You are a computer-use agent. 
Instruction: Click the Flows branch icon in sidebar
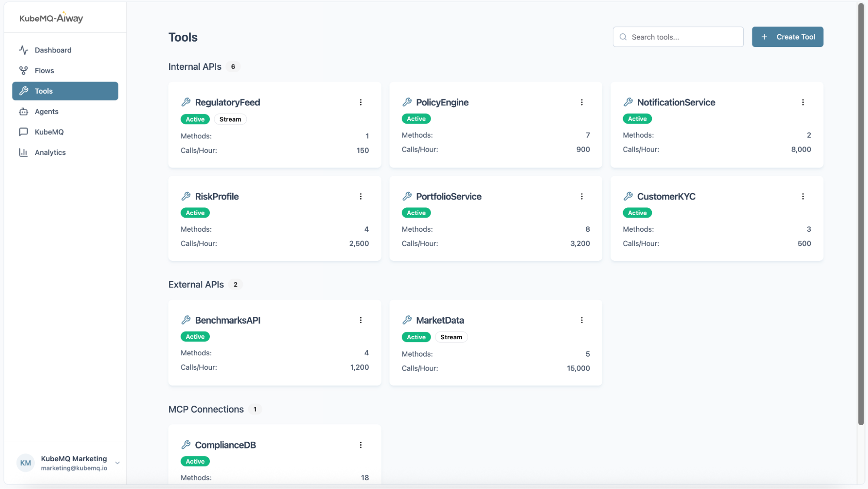pyautogui.click(x=23, y=70)
